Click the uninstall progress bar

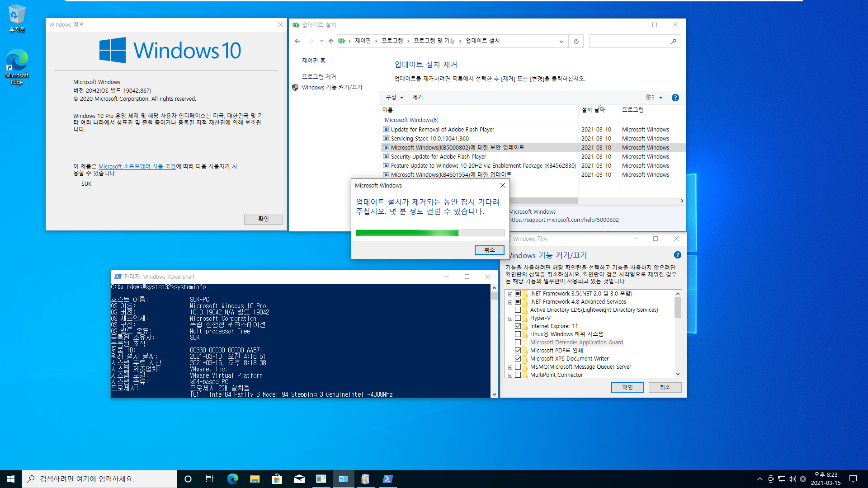coord(430,233)
